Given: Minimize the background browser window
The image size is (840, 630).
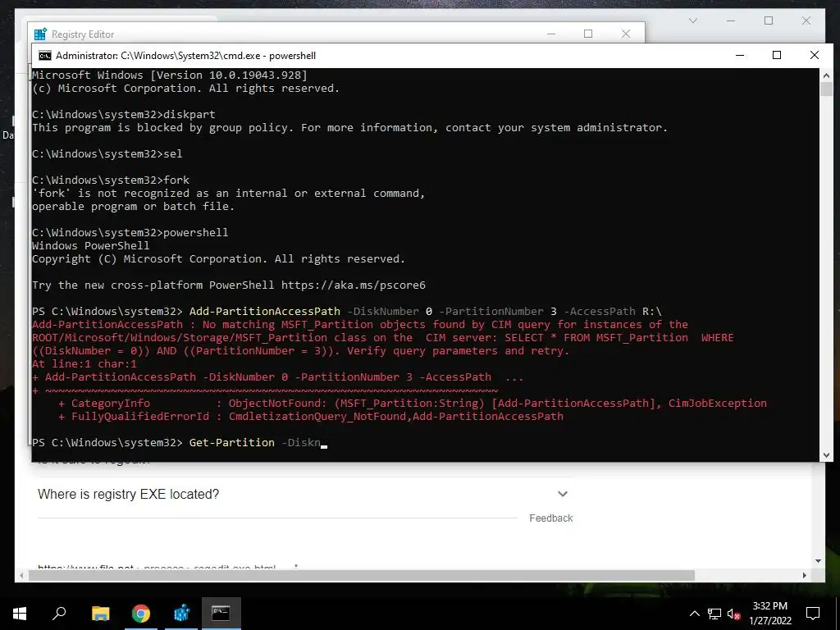Looking at the screenshot, I should point(731,21).
